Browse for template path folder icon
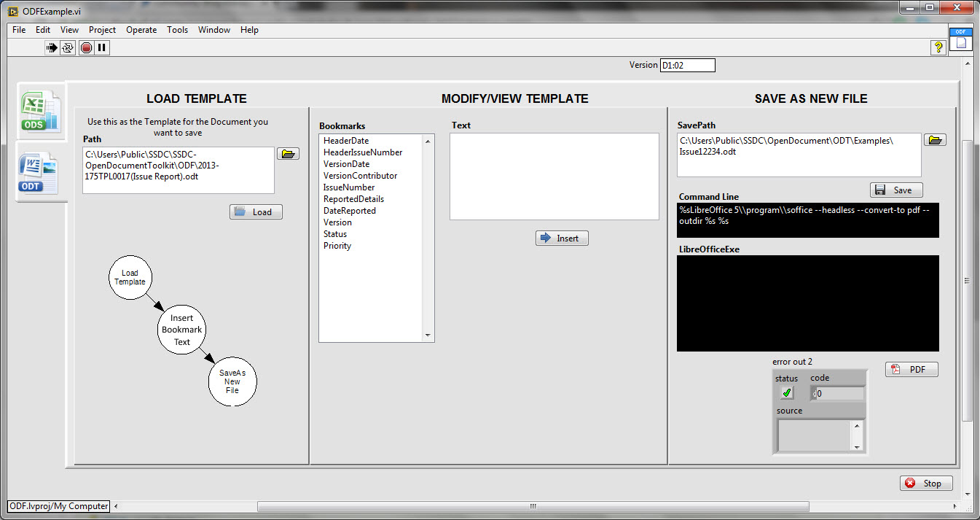Image resolution: width=980 pixels, height=520 pixels. [x=288, y=154]
